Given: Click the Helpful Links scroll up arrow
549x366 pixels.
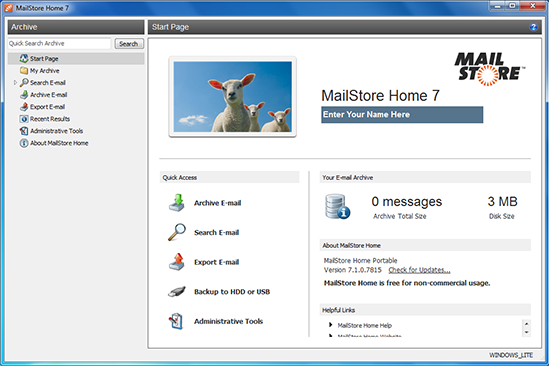Looking at the screenshot, I should (526, 324).
